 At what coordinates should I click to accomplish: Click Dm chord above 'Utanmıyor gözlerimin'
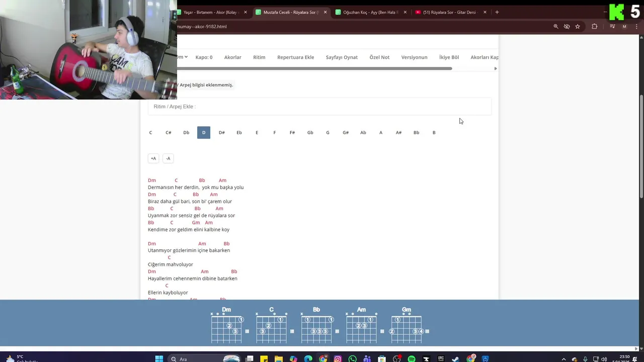tap(152, 243)
